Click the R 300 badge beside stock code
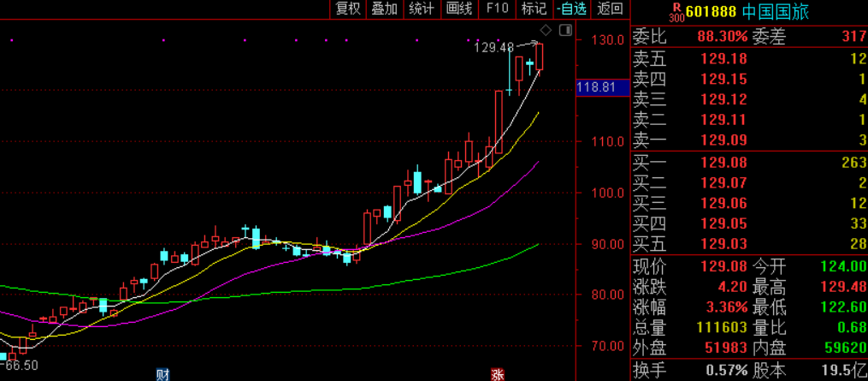 [676, 12]
